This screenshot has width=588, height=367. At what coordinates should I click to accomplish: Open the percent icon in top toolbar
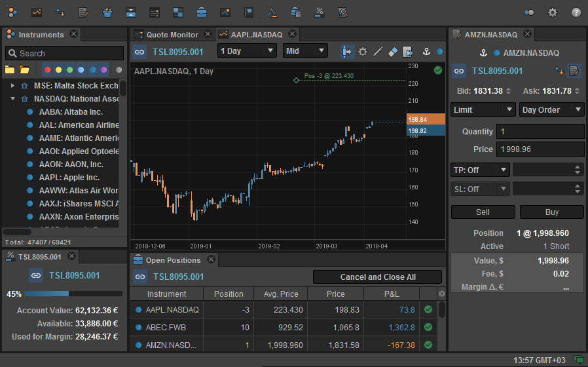[x=320, y=12]
